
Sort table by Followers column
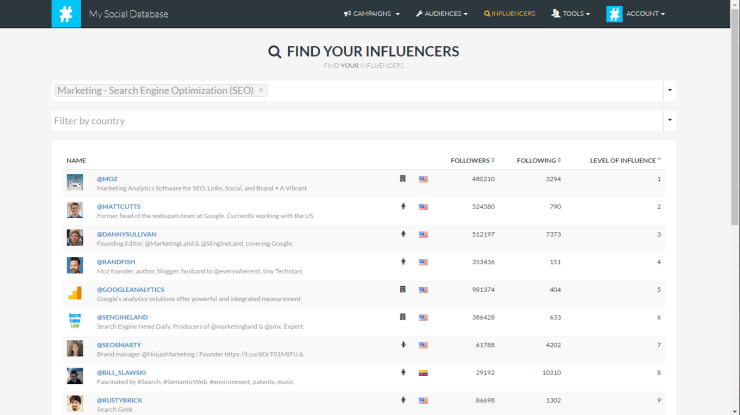pyautogui.click(x=472, y=161)
